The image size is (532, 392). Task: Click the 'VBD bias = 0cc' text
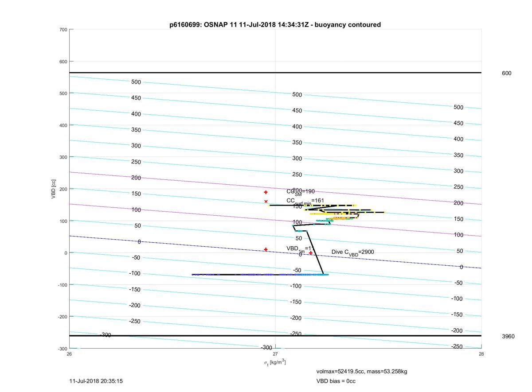coord(336,381)
